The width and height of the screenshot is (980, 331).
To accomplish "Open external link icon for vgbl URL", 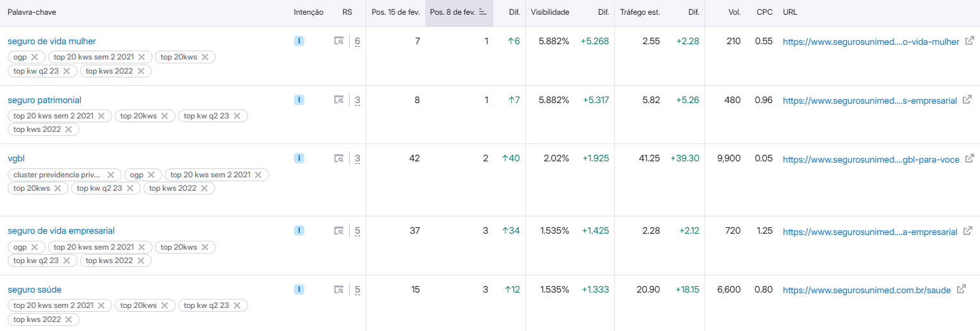I will (970, 158).
